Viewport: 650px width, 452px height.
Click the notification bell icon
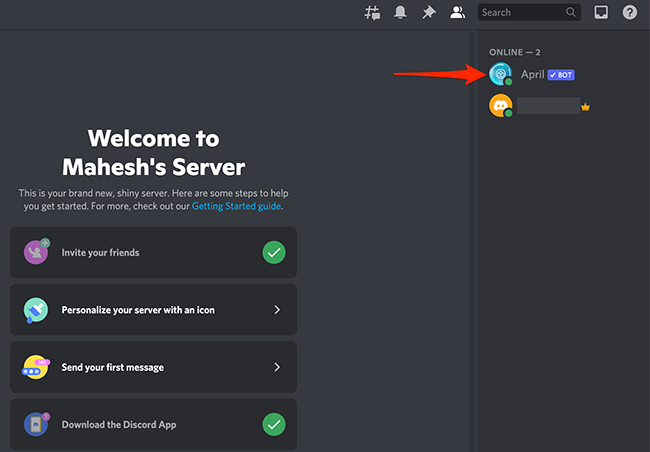coord(401,12)
